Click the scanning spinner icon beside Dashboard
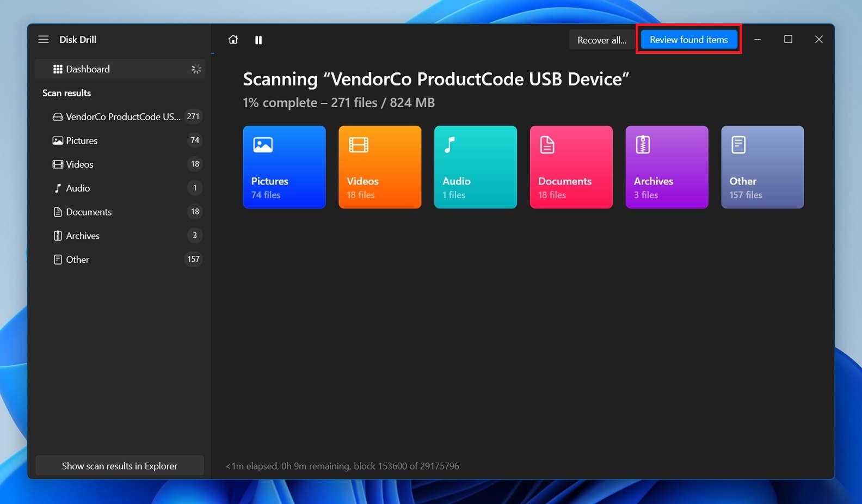 tap(196, 69)
